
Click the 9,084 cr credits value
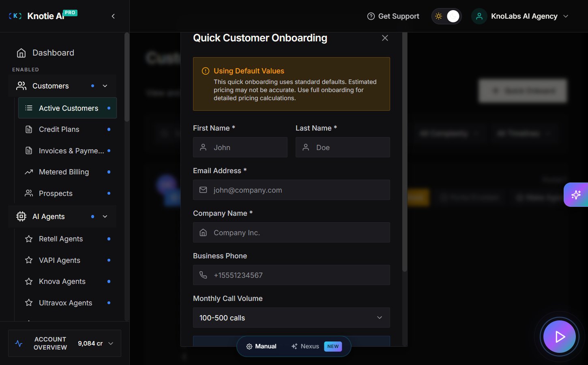pyautogui.click(x=90, y=344)
